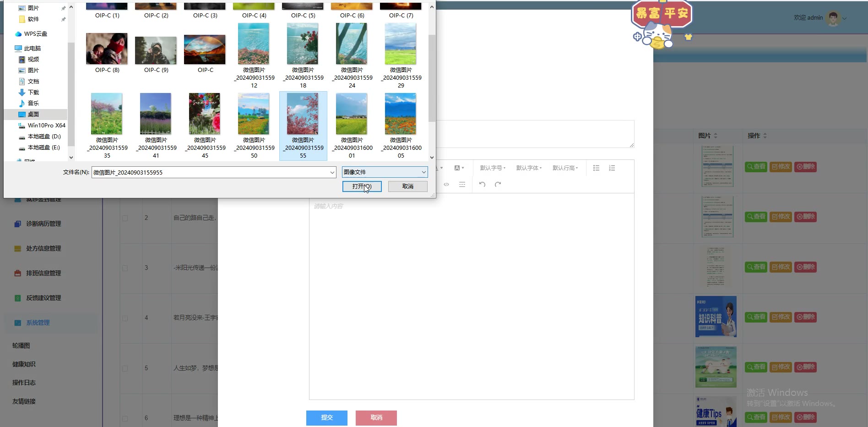
Task: Click the unordered bullet list icon
Action: (x=596, y=168)
